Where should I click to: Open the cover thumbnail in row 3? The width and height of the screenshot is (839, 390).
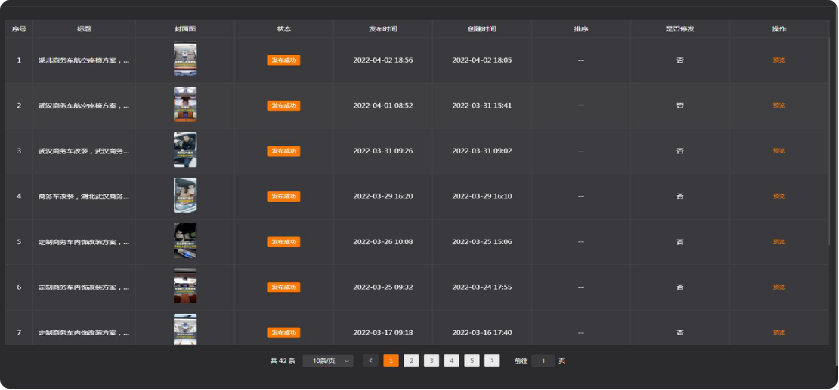pos(185,150)
